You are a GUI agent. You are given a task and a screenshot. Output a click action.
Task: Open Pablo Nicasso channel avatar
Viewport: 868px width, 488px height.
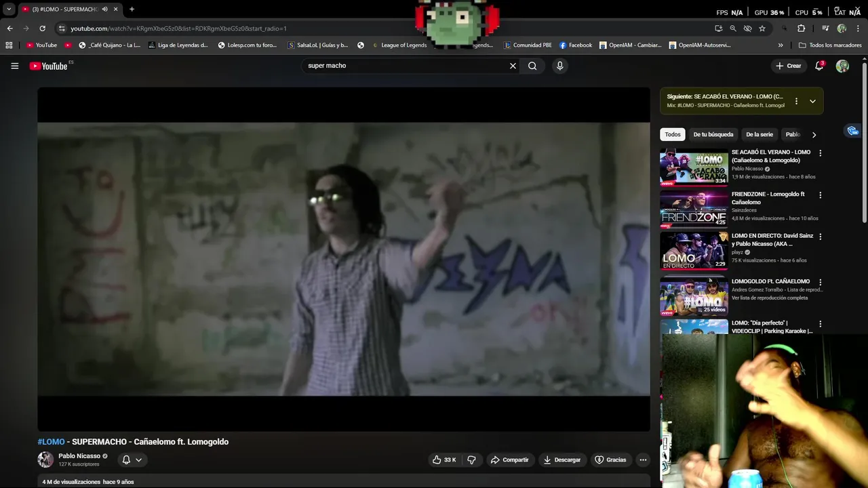(45, 460)
